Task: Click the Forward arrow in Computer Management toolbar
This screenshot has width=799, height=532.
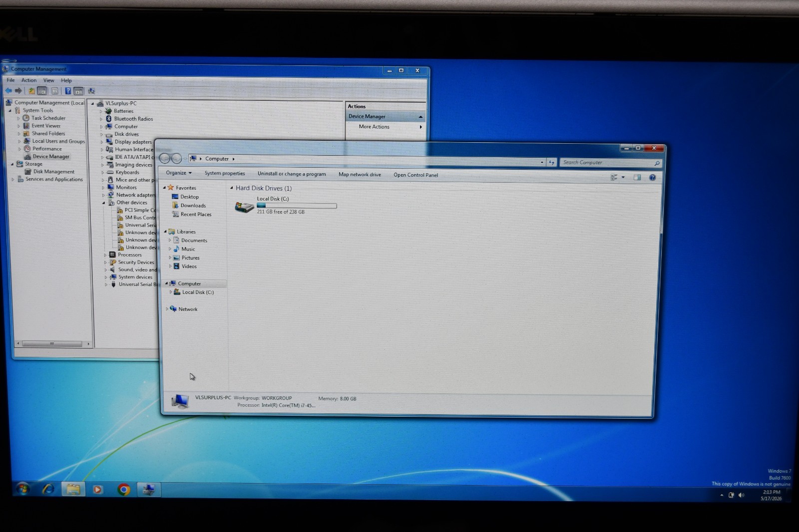Action: [x=18, y=91]
